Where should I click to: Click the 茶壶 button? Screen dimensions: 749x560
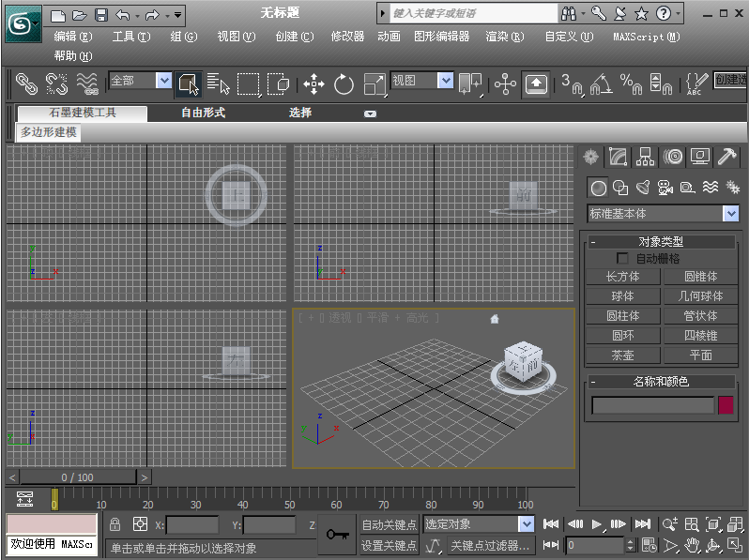(623, 356)
